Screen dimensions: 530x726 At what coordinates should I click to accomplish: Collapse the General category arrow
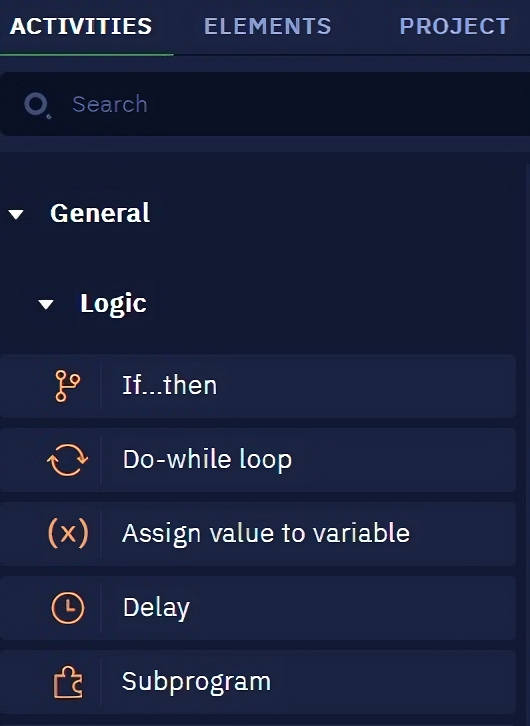tap(16, 214)
